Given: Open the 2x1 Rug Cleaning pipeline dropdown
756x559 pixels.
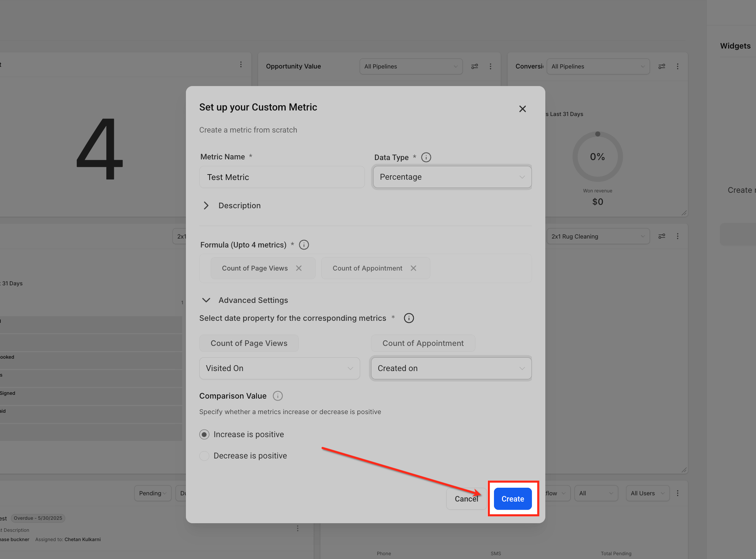Looking at the screenshot, I should (x=597, y=236).
